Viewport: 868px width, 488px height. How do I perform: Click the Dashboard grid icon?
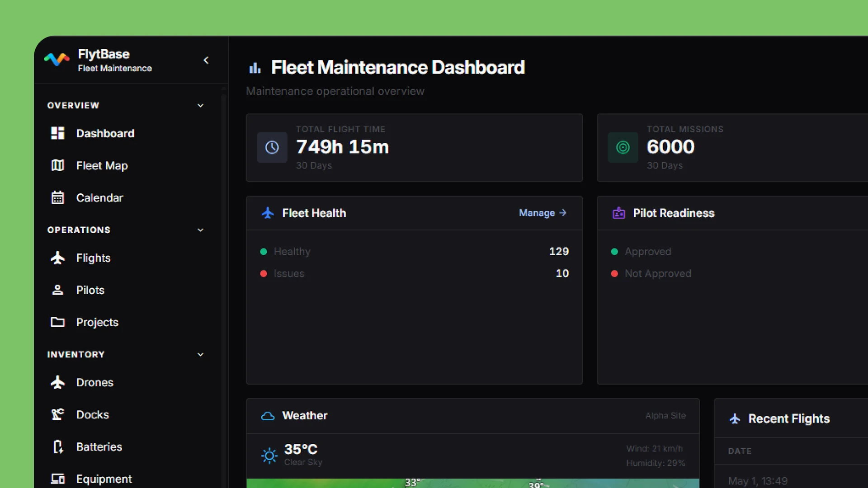[x=57, y=133]
